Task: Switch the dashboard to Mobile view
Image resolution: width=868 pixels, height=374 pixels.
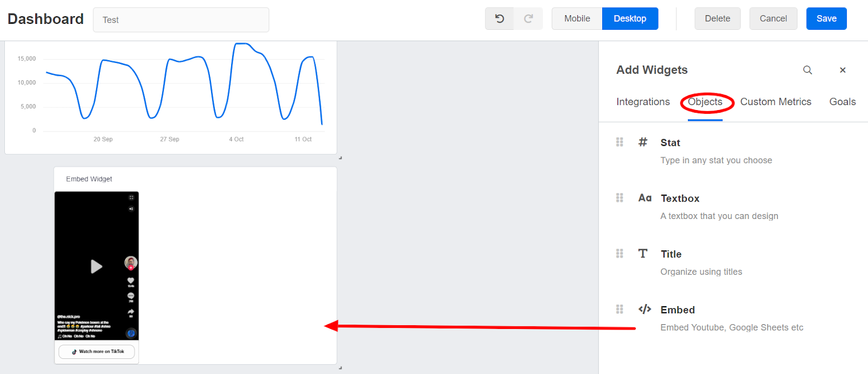Action: point(577,18)
